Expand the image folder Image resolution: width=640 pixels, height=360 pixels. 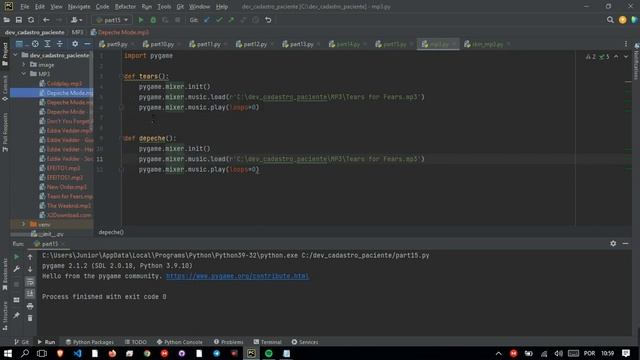[24, 64]
